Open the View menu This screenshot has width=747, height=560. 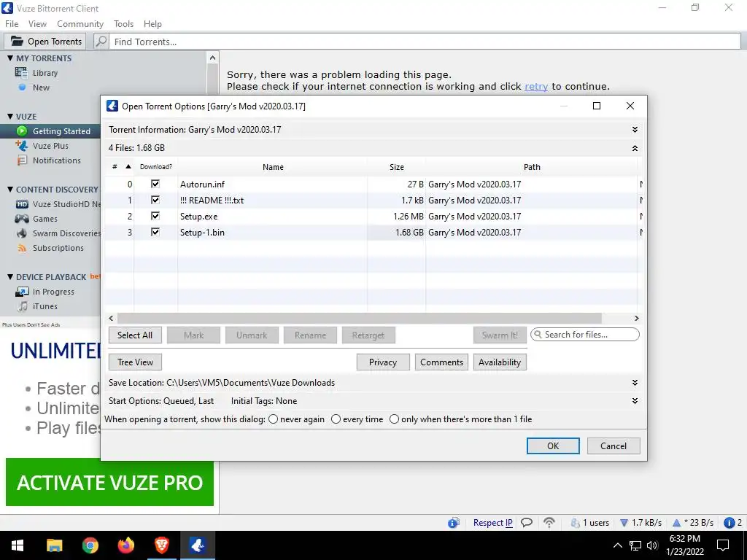coord(37,24)
